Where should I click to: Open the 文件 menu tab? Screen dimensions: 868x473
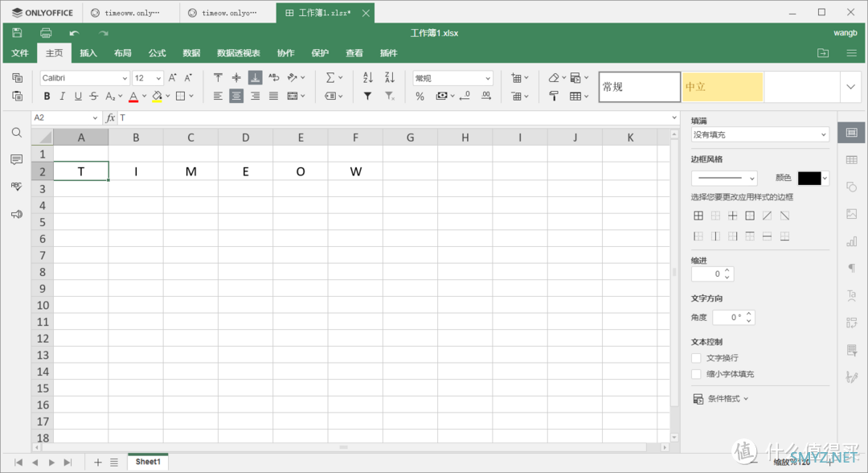pyautogui.click(x=20, y=53)
